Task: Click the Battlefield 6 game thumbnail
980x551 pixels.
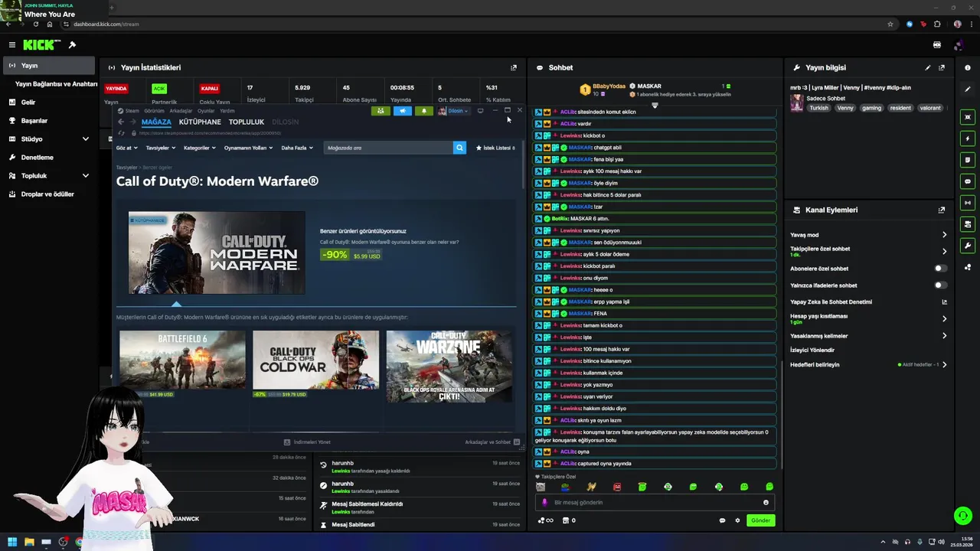Action: point(182,360)
